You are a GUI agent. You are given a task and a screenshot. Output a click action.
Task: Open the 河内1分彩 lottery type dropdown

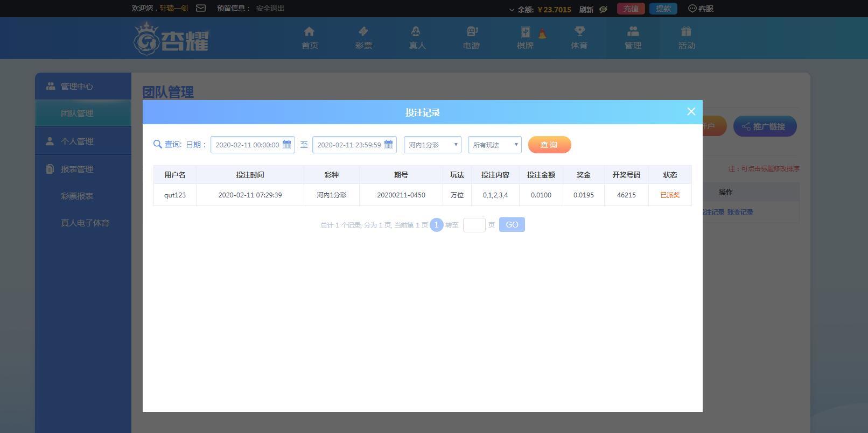432,145
